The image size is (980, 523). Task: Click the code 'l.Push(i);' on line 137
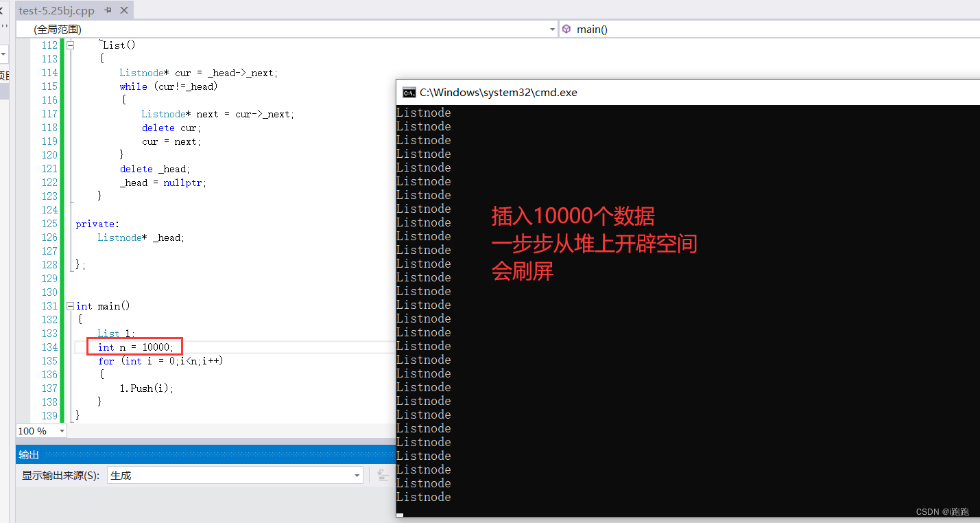tap(147, 388)
